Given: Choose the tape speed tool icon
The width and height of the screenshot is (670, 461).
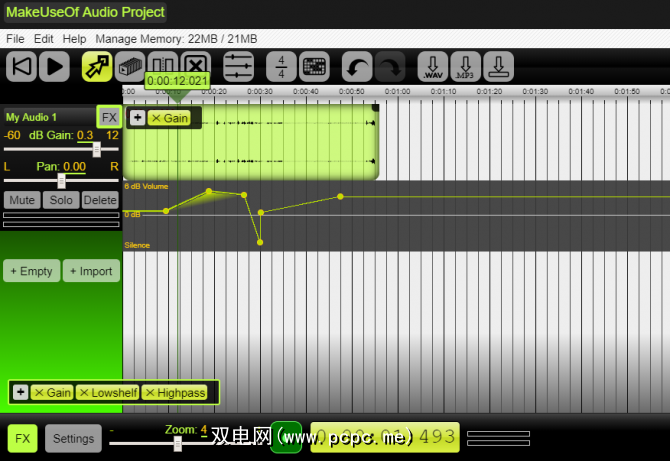Looking at the screenshot, I should coord(130,67).
